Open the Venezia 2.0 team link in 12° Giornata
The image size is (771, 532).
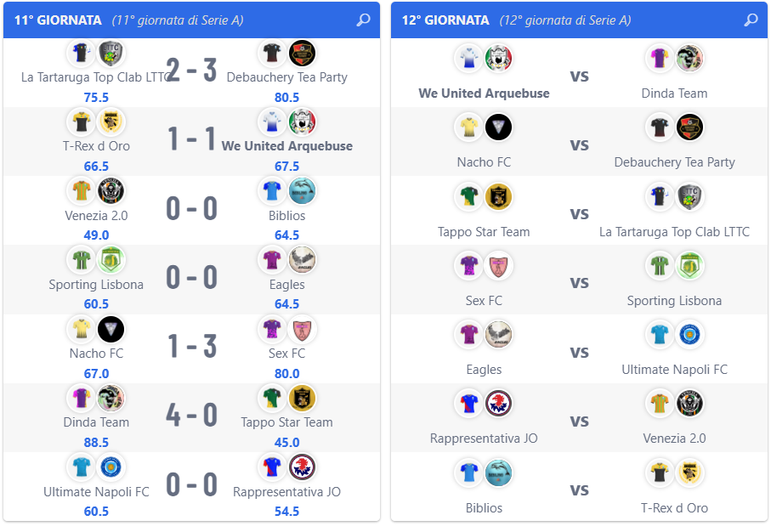point(674,439)
